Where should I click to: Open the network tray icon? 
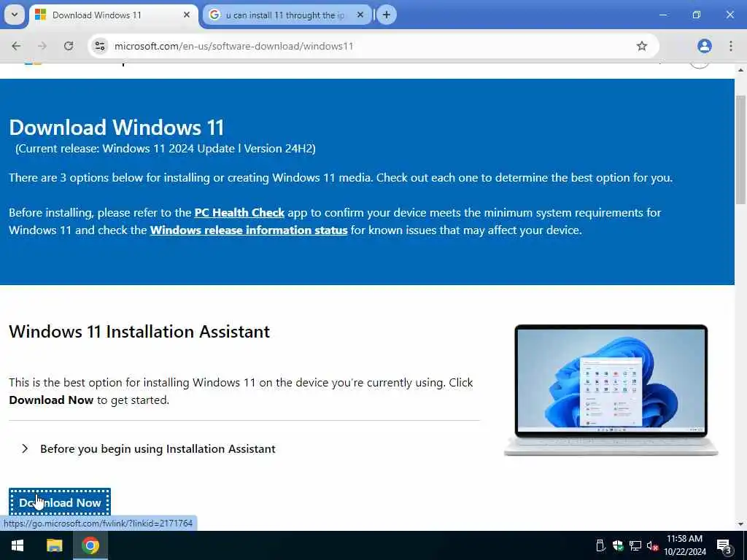[635, 545]
